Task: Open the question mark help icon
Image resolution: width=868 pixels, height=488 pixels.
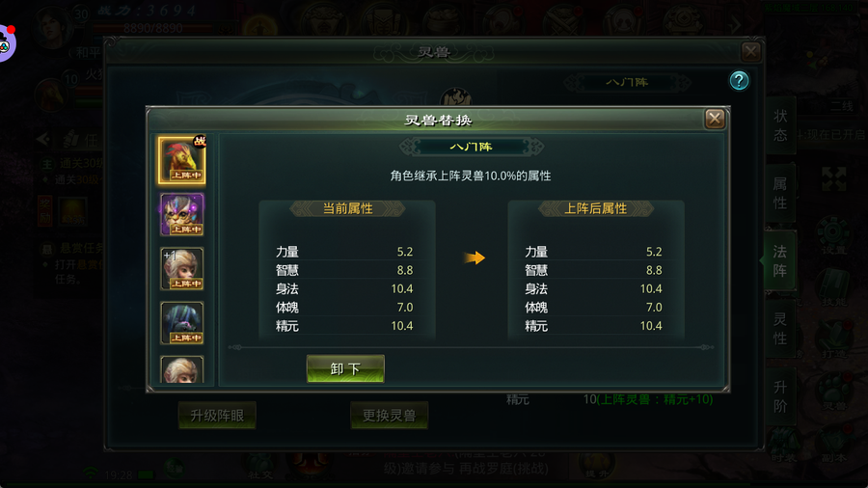Action: 739,81
